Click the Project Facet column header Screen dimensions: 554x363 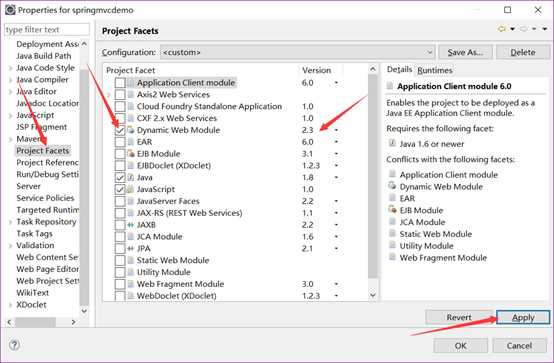(x=130, y=70)
